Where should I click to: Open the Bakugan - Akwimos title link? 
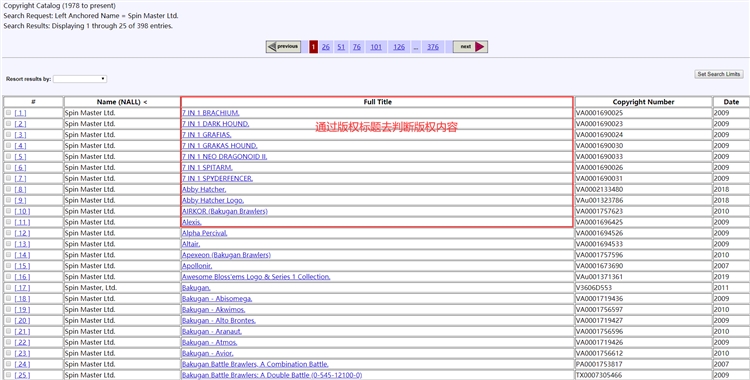pos(213,310)
